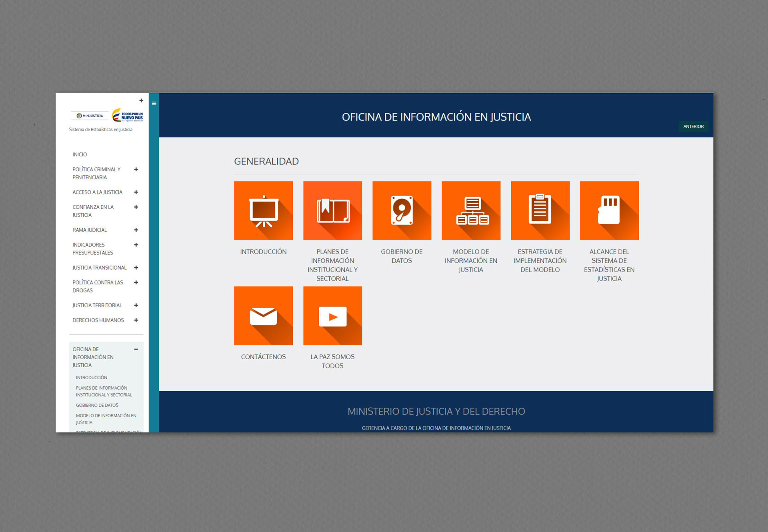Toggle the sidebar with the hamburger icon
Viewport: 768px width, 532px height.
(x=154, y=104)
